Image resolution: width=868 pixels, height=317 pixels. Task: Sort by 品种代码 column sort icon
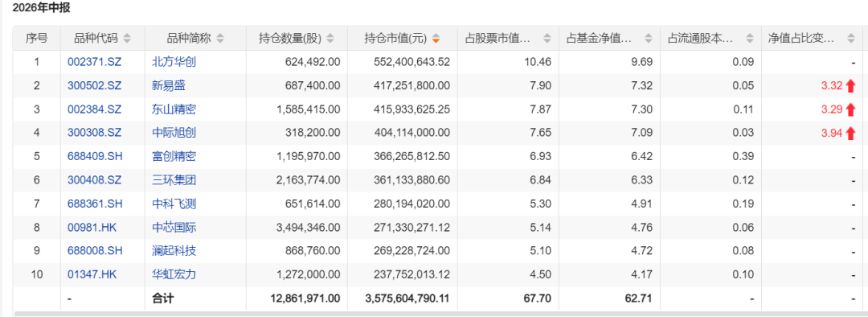tap(127, 39)
